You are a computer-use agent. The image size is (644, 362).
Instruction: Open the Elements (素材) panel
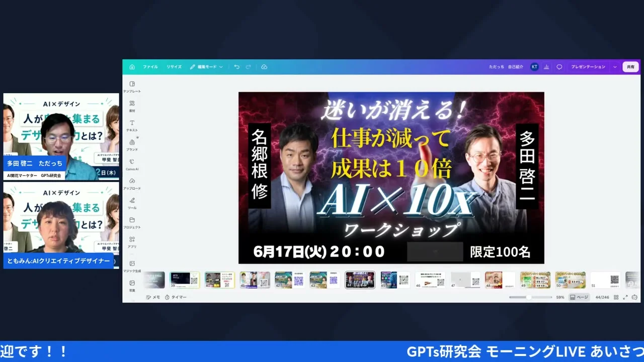click(132, 106)
